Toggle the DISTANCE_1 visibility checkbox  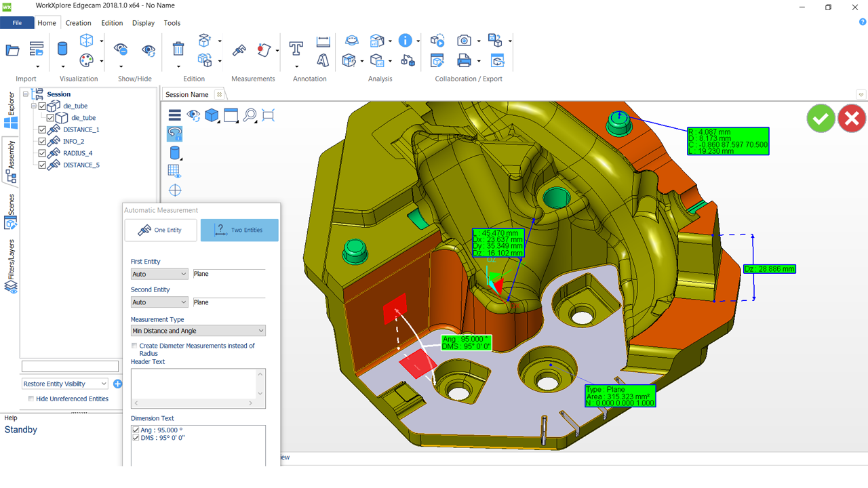42,129
